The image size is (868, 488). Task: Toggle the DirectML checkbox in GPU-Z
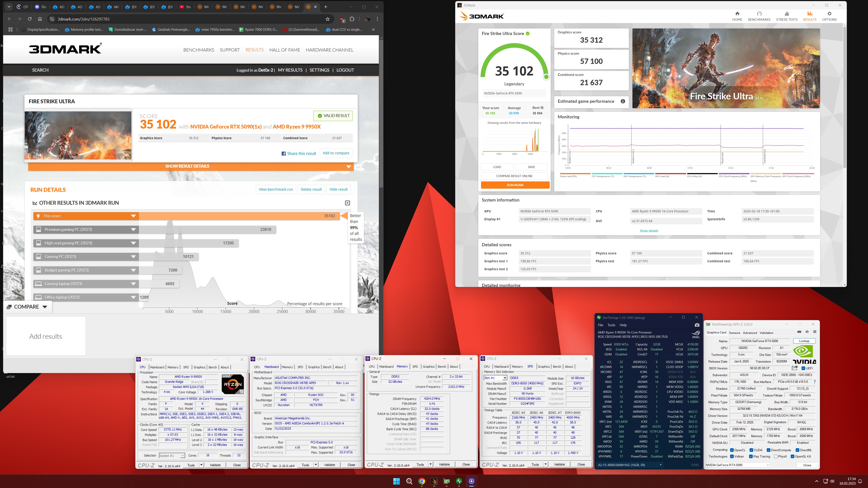coord(797,450)
